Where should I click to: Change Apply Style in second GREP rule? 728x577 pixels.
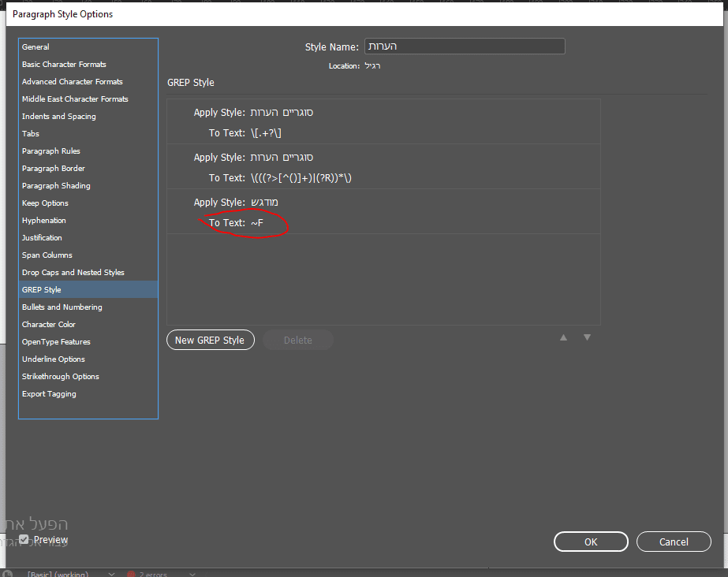pos(282,157)
